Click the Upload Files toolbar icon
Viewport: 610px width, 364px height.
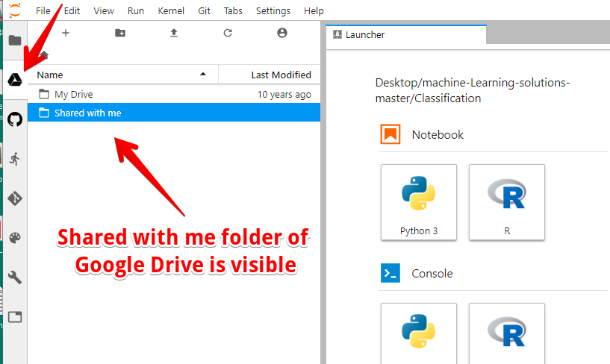[174, 33]
